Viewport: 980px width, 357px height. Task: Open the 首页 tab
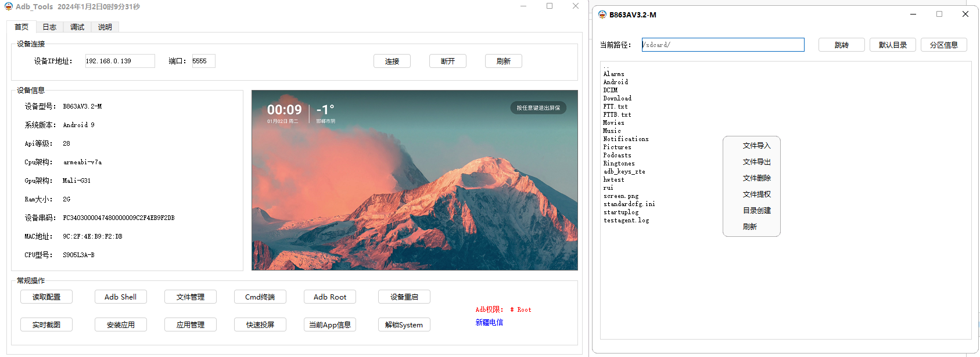(x=21, y=27)
